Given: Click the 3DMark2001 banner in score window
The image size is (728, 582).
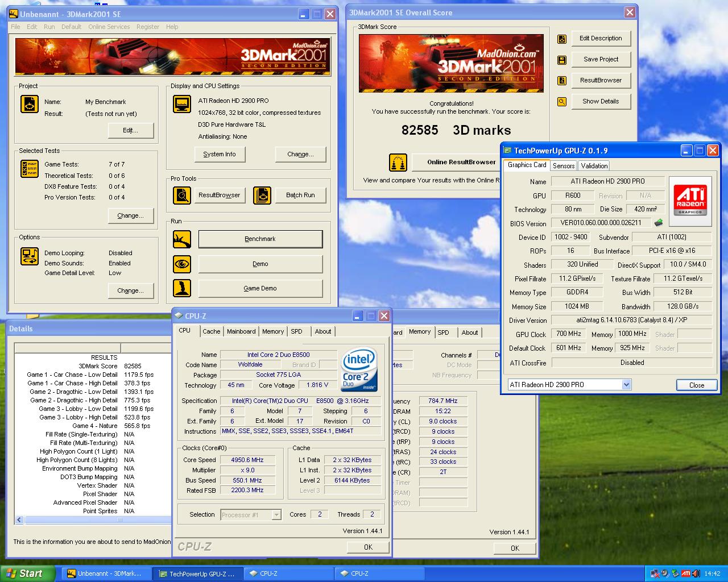Looking at the screenshot, I should (451, 63).
